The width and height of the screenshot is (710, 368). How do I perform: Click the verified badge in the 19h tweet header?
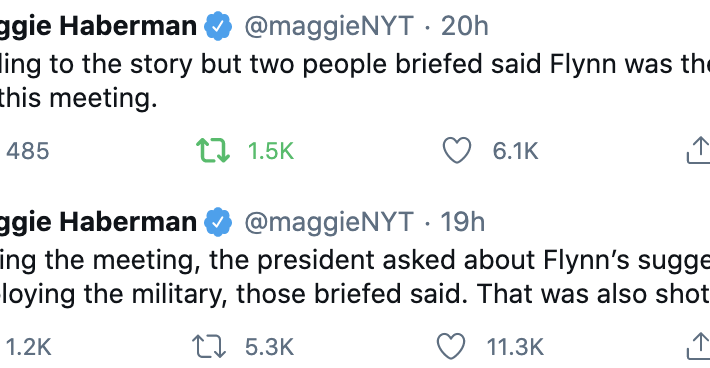point(218,222)
